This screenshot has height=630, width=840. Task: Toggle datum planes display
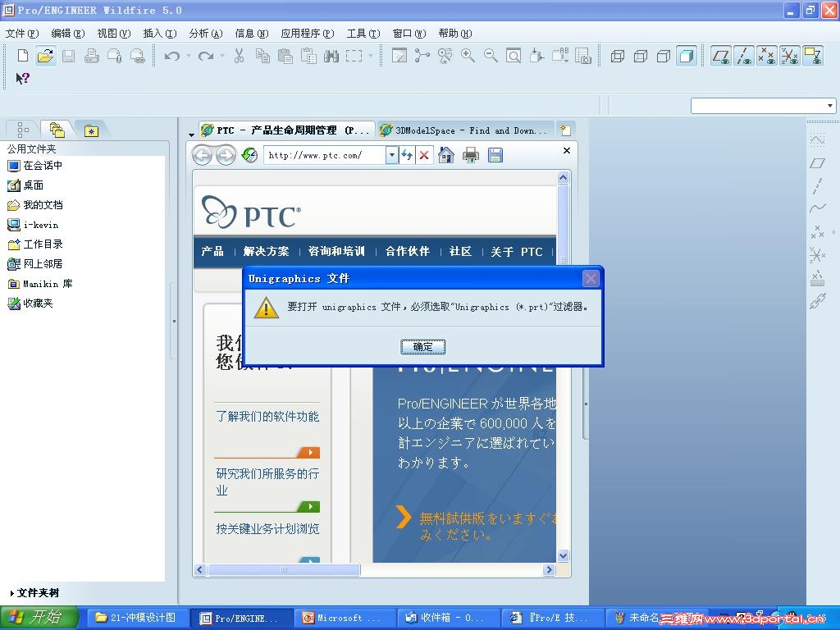pos(721,55)
